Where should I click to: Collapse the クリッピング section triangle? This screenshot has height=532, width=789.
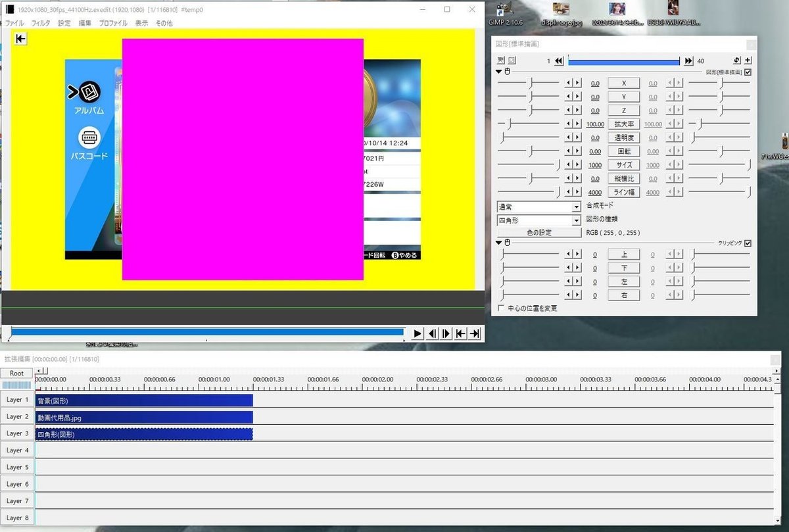coord(499,243)
